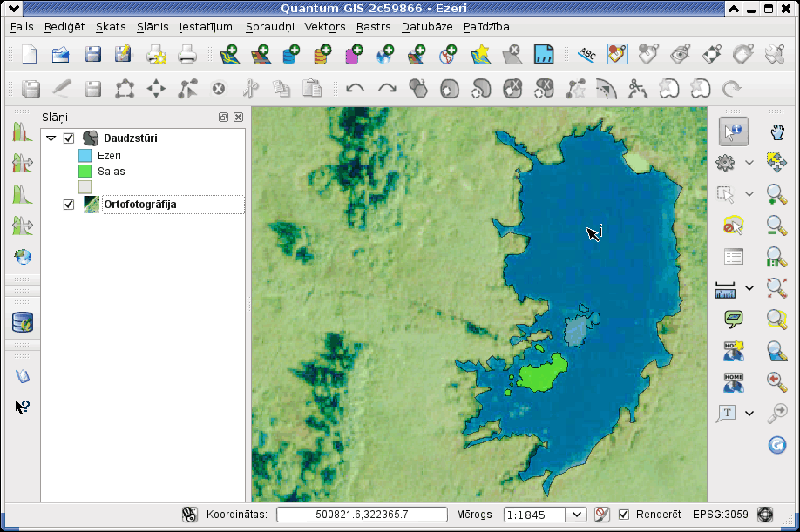This screenshot has height=532, width=800.
Task: Select the identify features tool
Action: point(734,132)
